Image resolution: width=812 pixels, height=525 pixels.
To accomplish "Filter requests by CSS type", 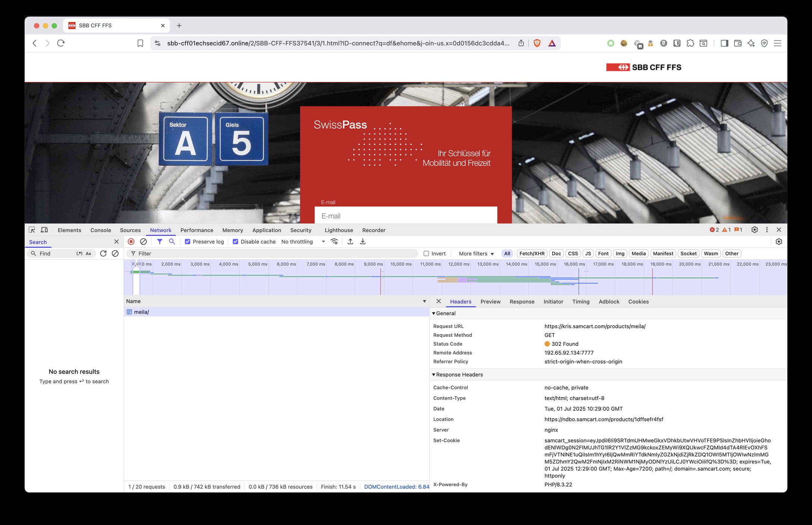I will coord(573,254).
